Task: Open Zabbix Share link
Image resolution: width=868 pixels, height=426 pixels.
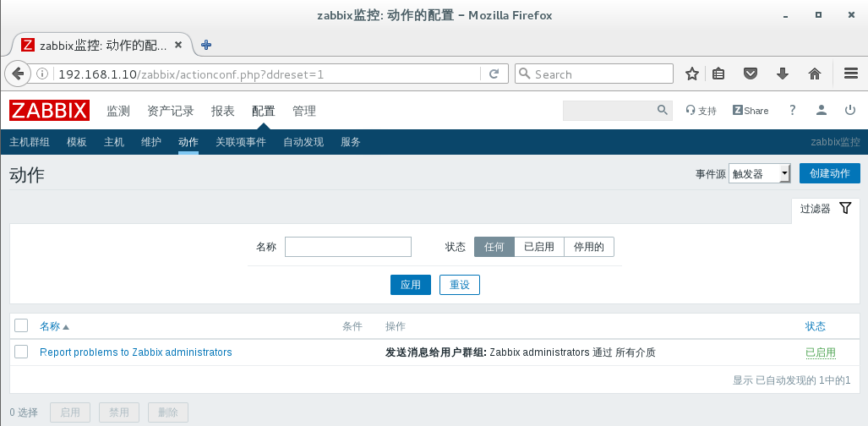Action: pyautogui.click(x=750, y=111)
